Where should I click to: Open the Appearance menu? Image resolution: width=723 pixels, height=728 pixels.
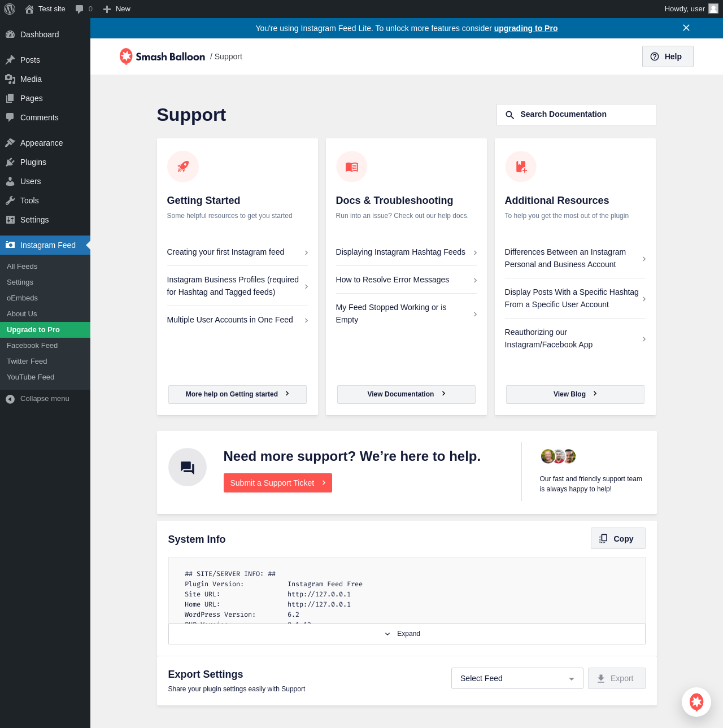coord(45,143)
